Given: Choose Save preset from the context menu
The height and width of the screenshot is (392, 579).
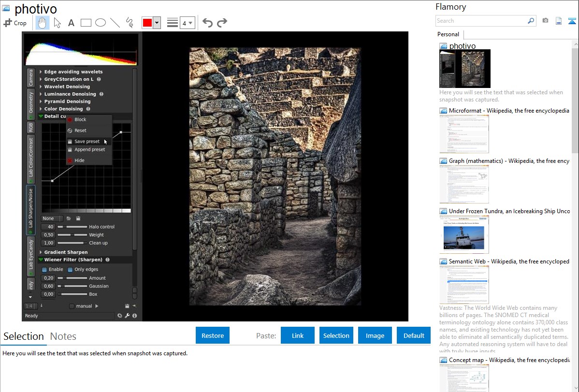Looking at the screenshot, I should click(x=87, y=142).
